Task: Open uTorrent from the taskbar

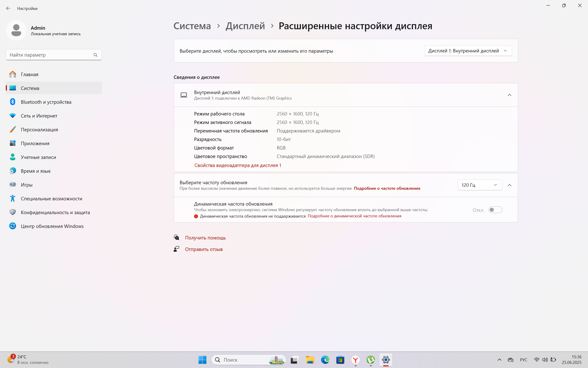Action: pyautogui.click(x=370, y=360)
